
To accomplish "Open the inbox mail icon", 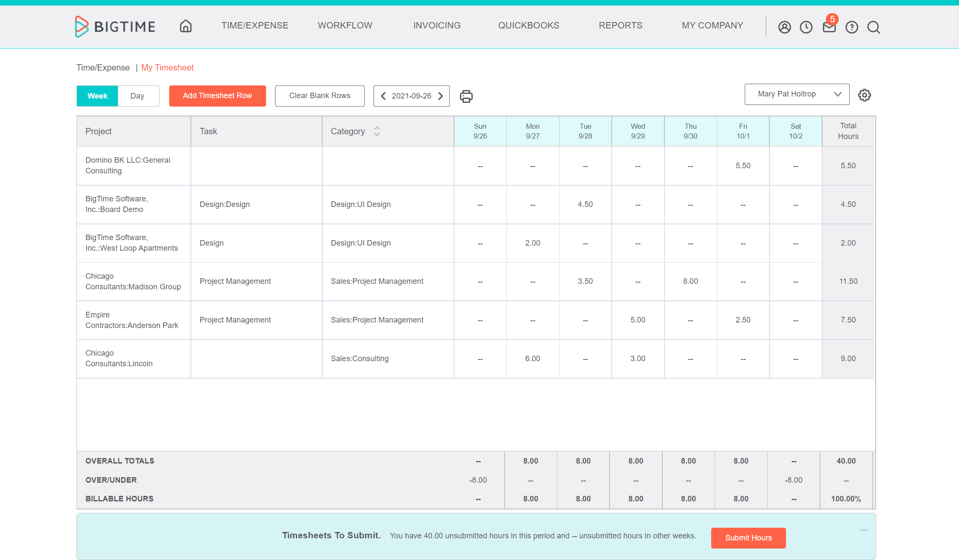I will point(829,27).
